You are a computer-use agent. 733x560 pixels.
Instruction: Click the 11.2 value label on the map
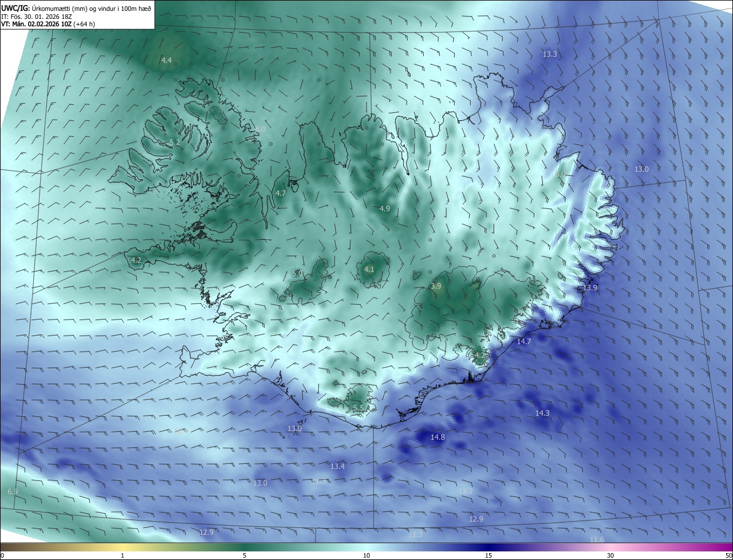[466, 491]
